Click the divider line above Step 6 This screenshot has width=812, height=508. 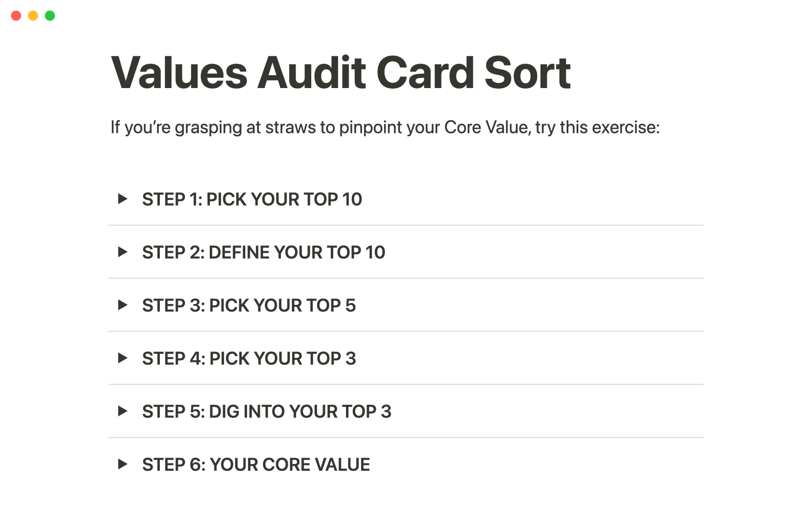[406, 438]
